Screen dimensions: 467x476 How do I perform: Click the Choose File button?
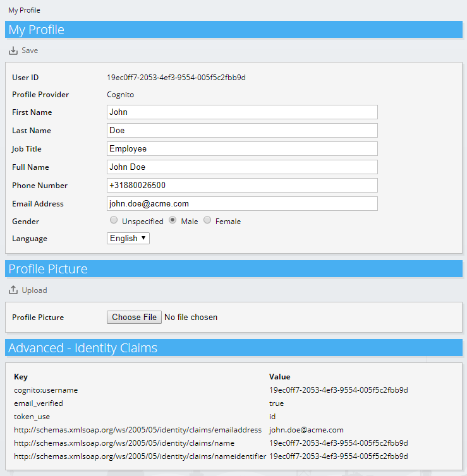(x=134, y=318)
